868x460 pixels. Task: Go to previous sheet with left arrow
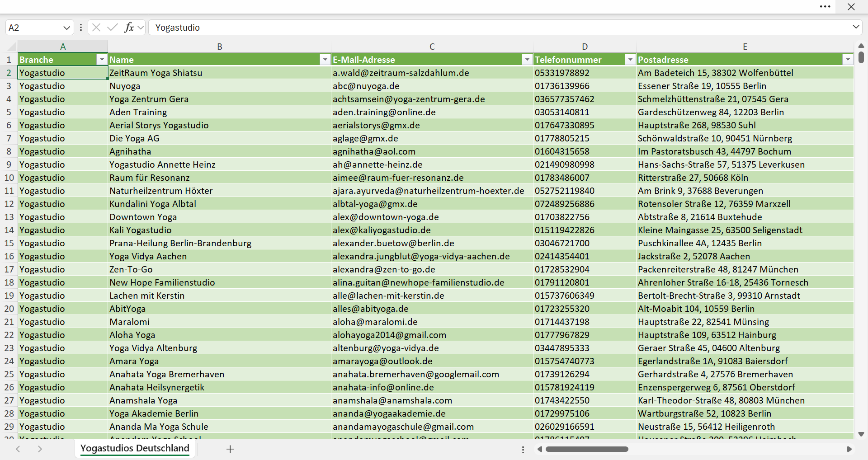point(18,449)
